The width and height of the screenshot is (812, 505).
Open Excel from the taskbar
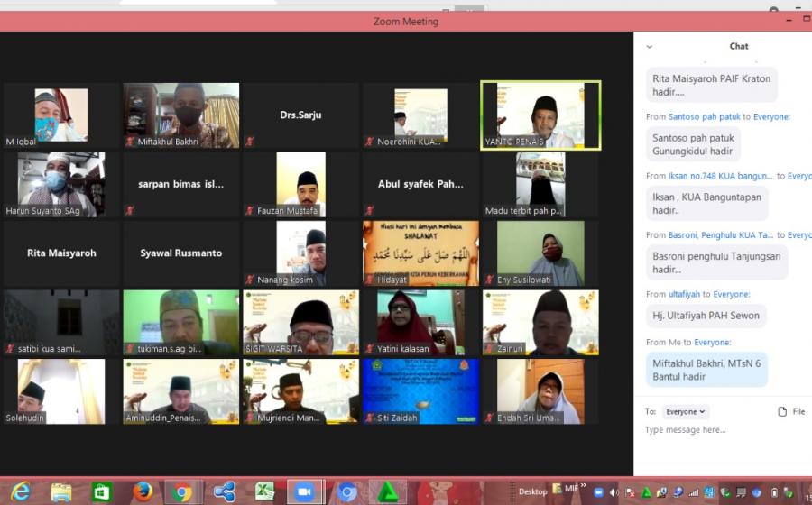(x=264, y=491)
